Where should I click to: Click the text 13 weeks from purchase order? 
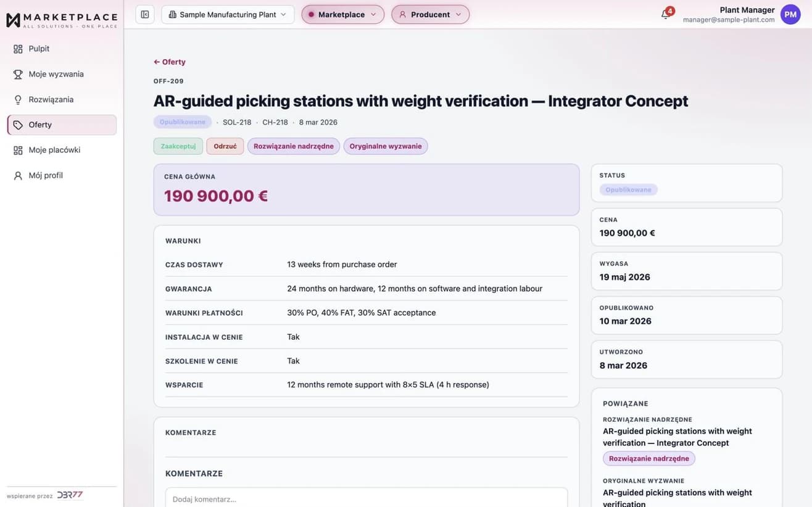click(x=342, y=265)
